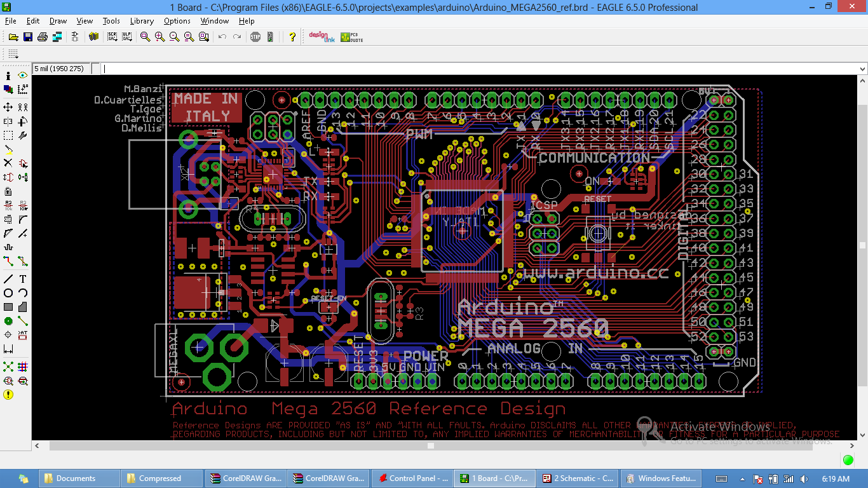The width and height of the screenshot is (868, 488).
Task: Select the Dimension tool
Action: pyautogui.click(x=8, y=349)
